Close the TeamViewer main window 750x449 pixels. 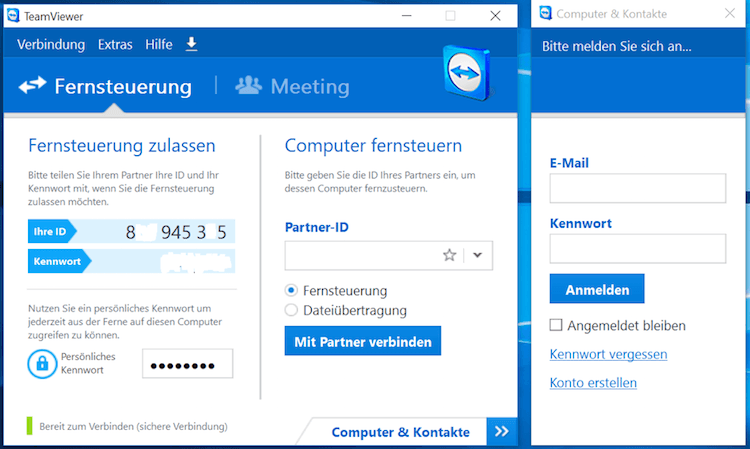coord(495,16)
